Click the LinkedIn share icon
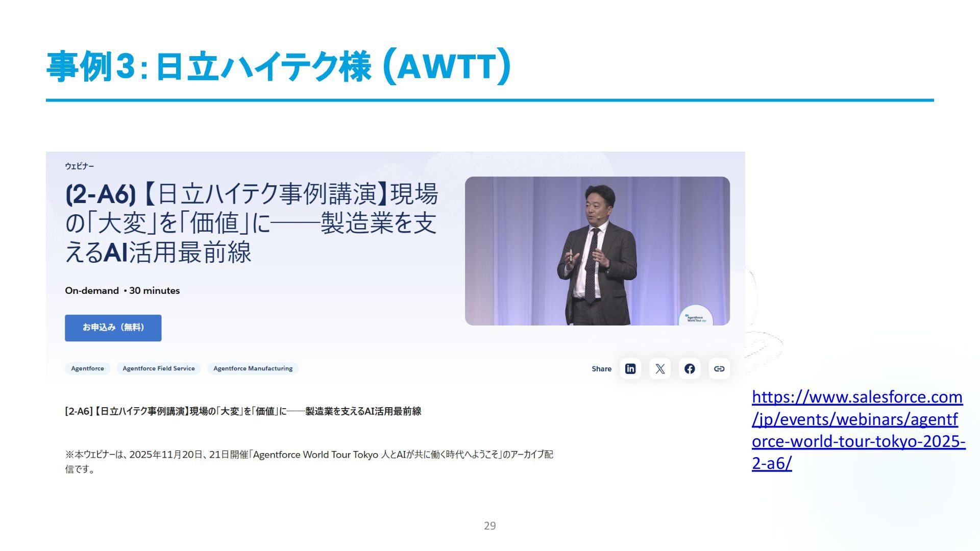The image size is (980, 551). [630, 368]
